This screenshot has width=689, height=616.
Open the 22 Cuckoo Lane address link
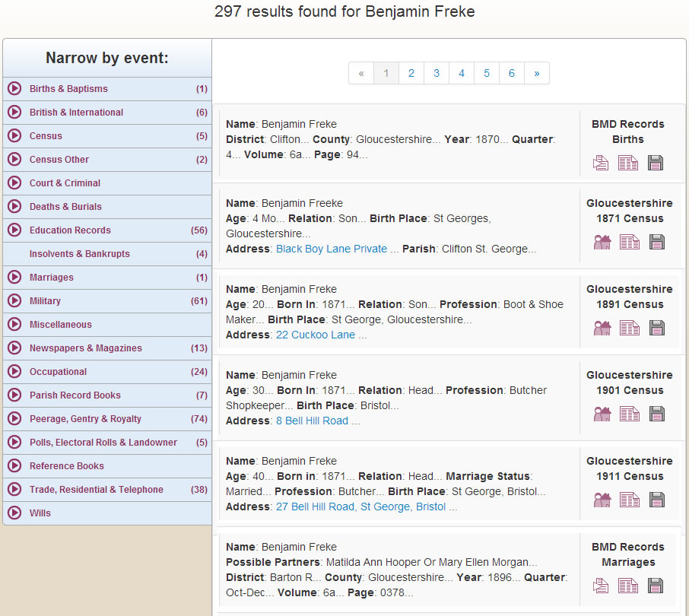tap(316, 335)
